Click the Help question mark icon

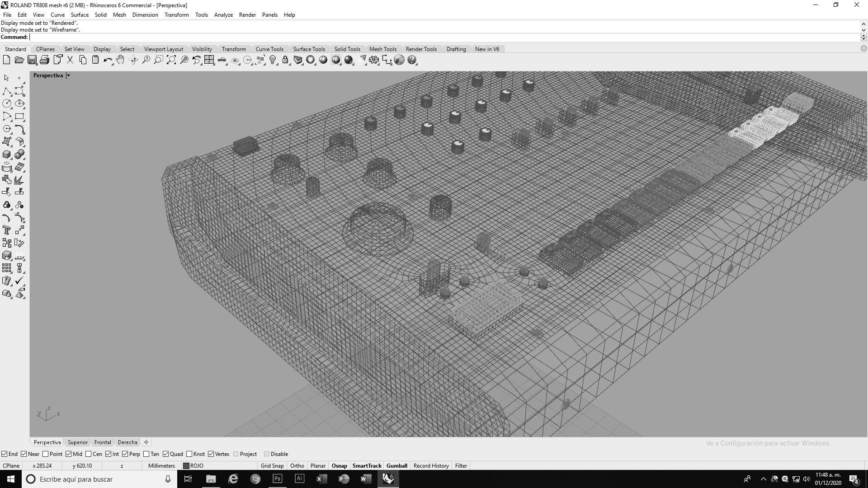click(x=412, y=60)
